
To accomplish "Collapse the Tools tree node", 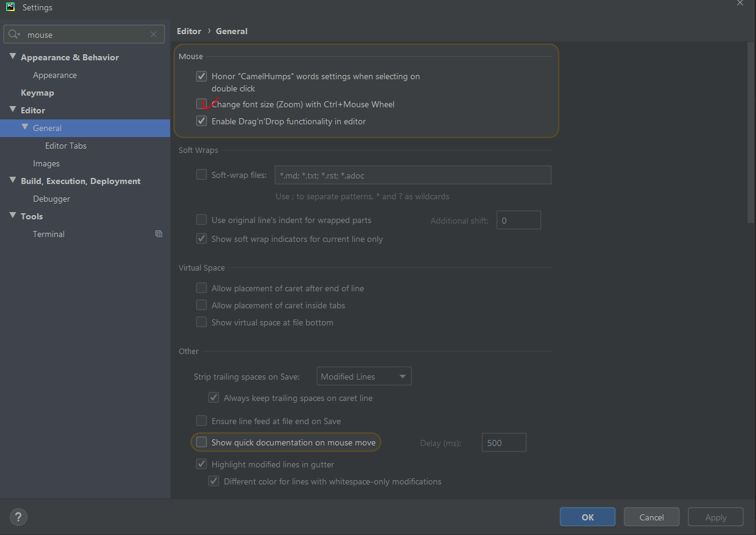I will click(x=13, y=216).
